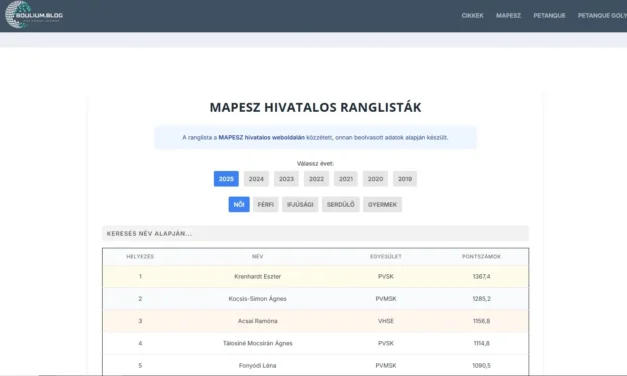Select year 2021
The width and height of the screenshot is (627, 376).
point(346,179)
